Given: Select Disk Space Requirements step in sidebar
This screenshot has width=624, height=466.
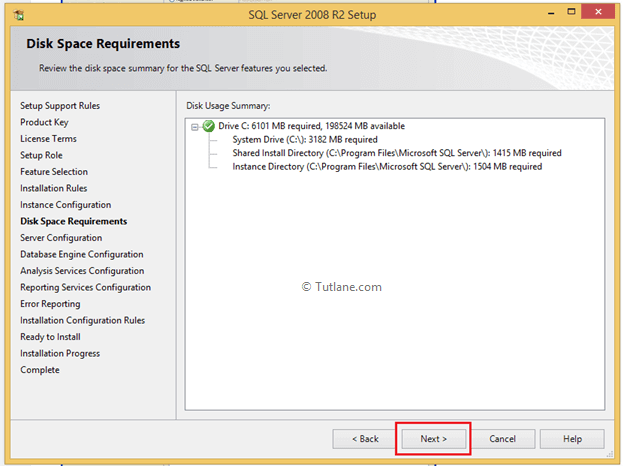Looking at the screenshot, I should (x=74, y=221).
